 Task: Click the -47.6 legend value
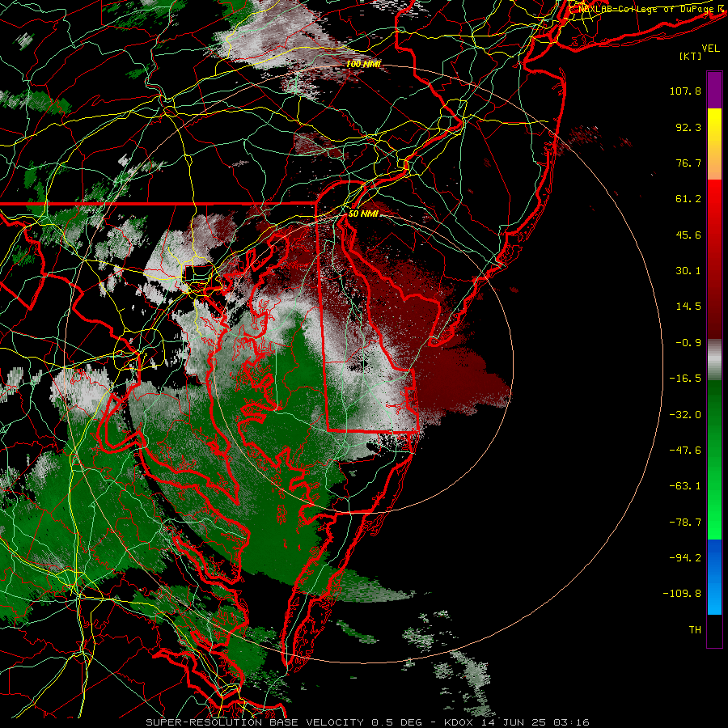685,451
